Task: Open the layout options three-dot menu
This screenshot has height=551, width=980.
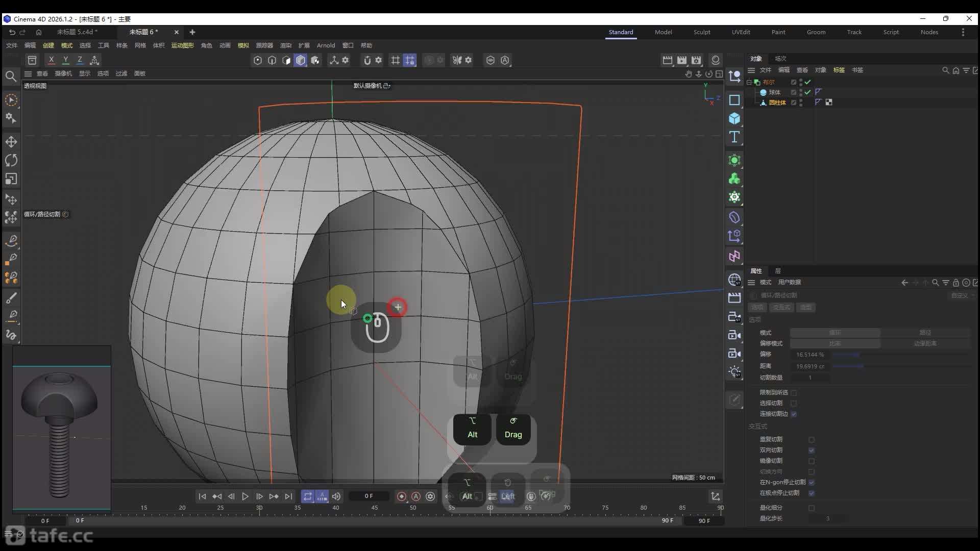Action: pyautogui.click(x=963, y=32)
